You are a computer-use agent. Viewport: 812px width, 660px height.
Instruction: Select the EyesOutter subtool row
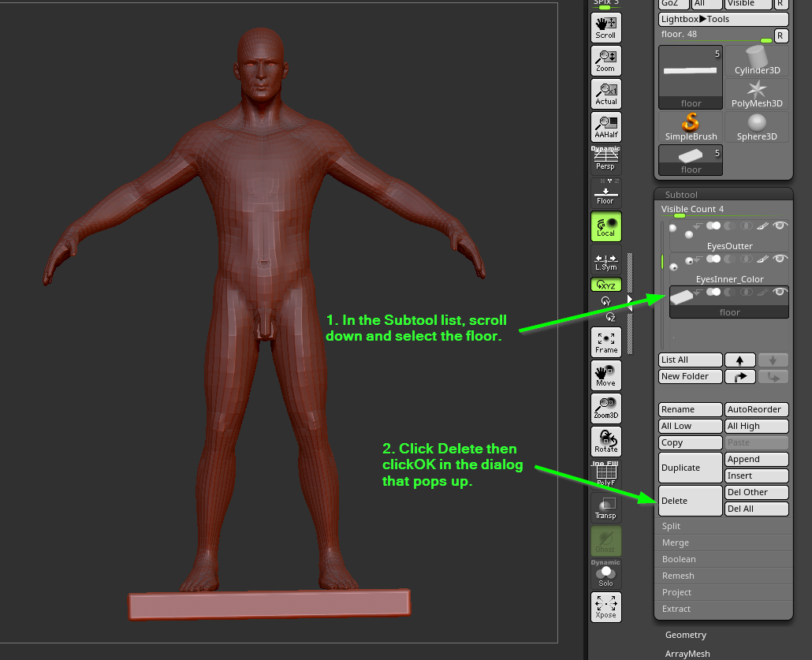pyautogui.click(x=729, y=237)
